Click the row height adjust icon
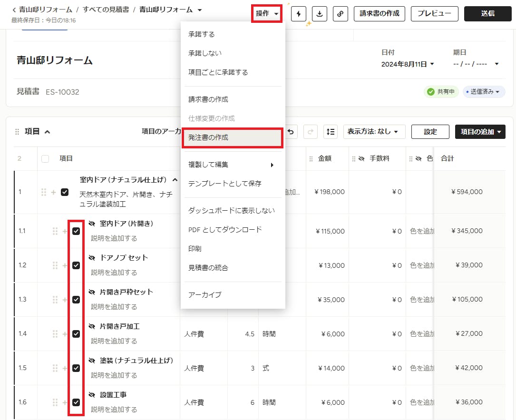The width and height of the screenshot is (516, 420). point(331,132)
